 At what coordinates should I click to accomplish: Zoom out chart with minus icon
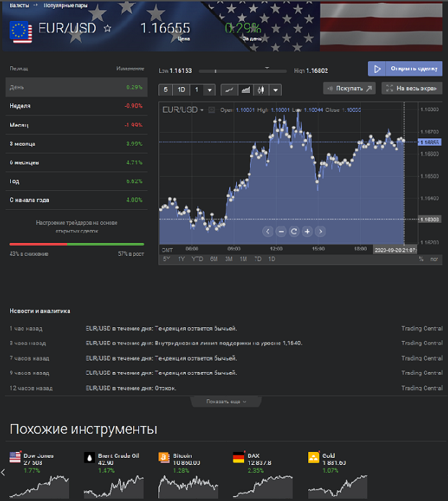[x=280, y=231]
